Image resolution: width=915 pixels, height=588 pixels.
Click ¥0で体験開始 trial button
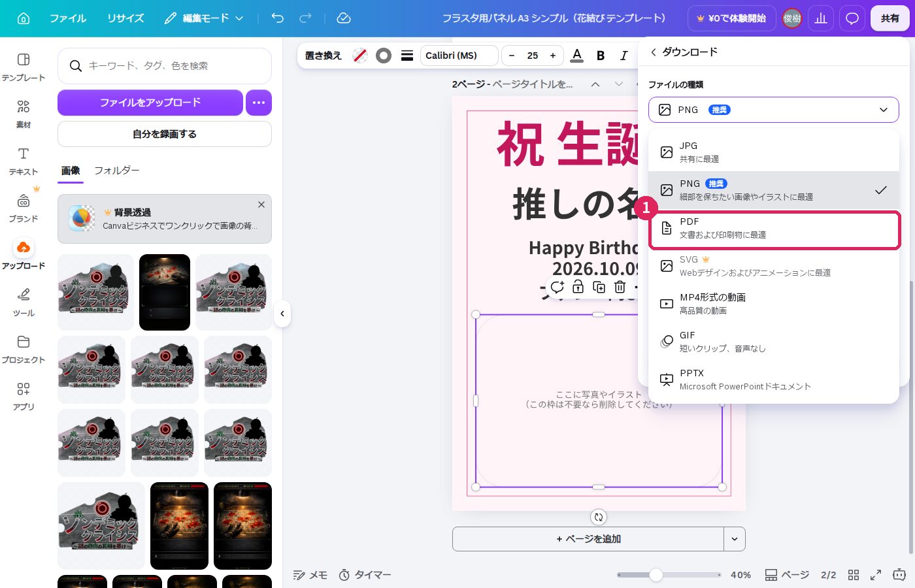[731, 18]
